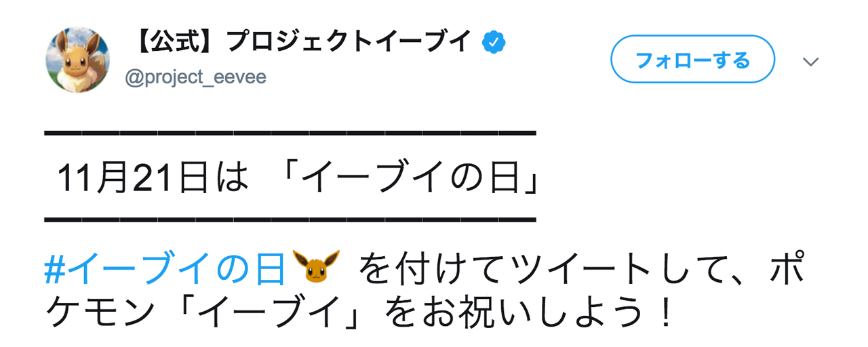This screenshot has width=868, height=347.
Task: Click the Eevee profile avatar
Action: pyautogui.click(x=77, y=60)
